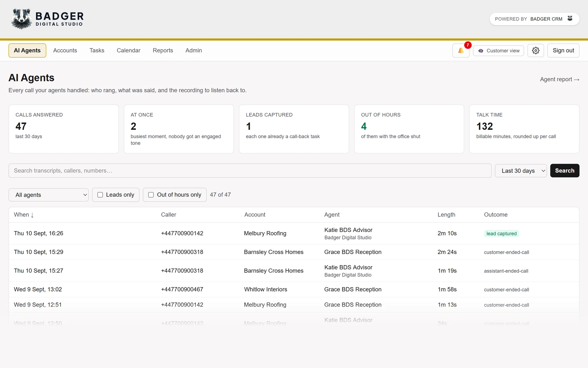Open the Calls Answered 47 card

tap(64, 129)
